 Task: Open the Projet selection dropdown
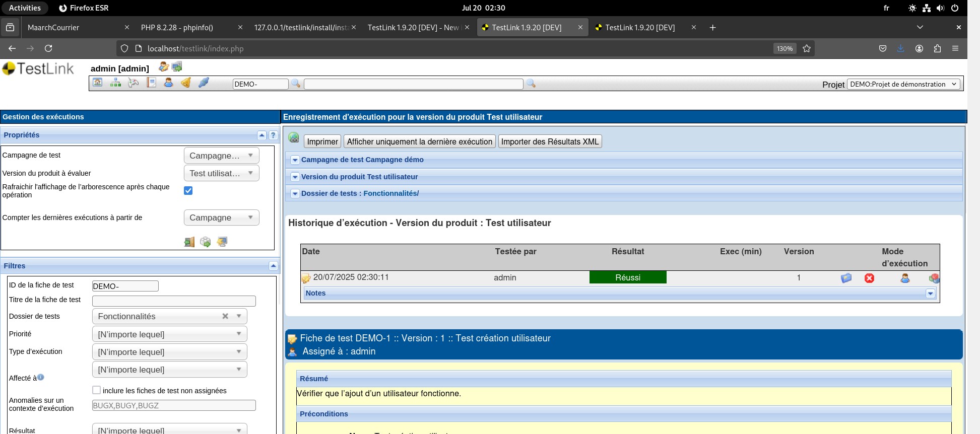pos(903,84)
